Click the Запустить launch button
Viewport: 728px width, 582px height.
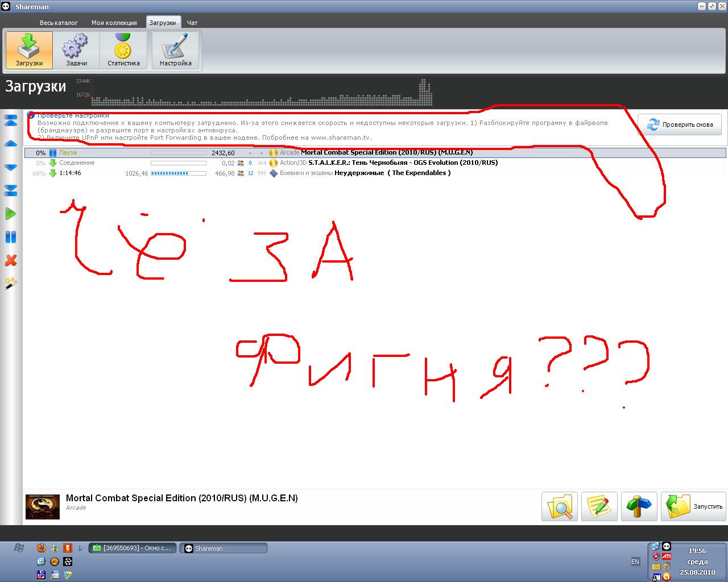(694, 506)
